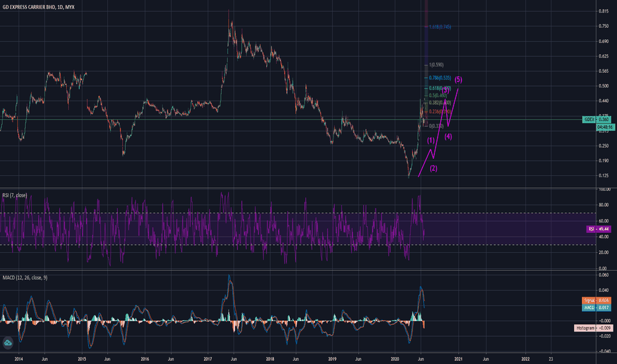Click the 2018 time axis label
The image size is (617, 364).
270,359
